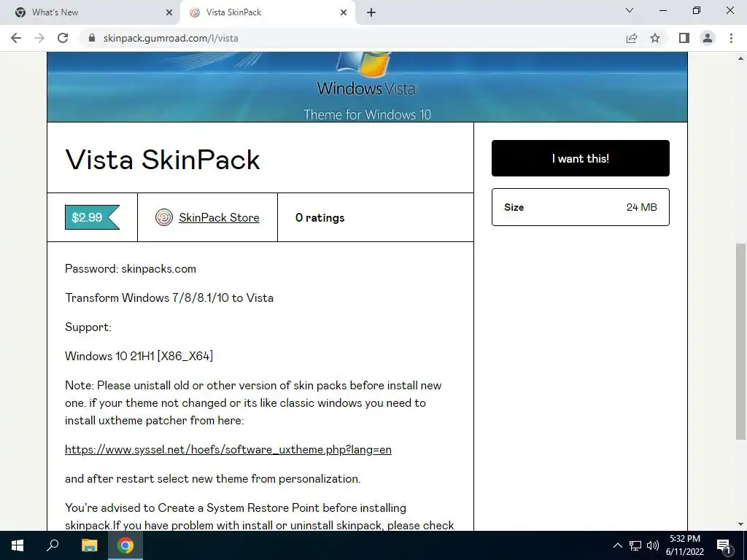
Task: Open the Chrome profile menu
Action: click(708, 38)
